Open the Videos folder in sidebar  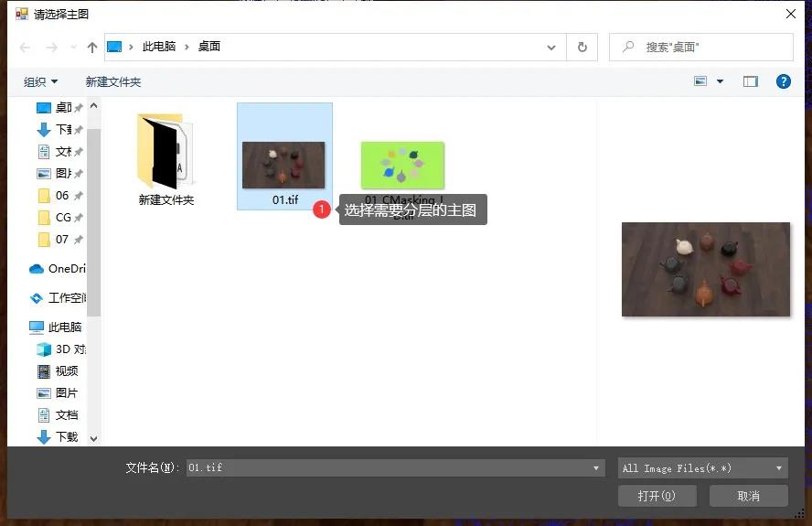66,371
